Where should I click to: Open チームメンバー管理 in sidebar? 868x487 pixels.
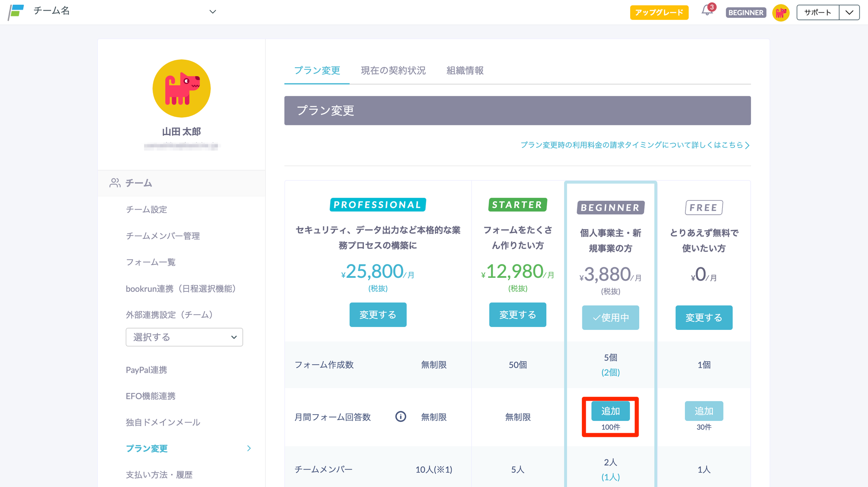click(163, 236)
